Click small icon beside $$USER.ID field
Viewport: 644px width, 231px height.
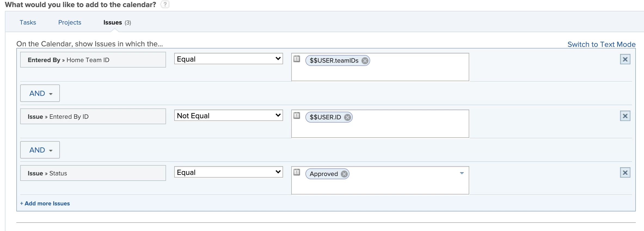coord(297,115)
